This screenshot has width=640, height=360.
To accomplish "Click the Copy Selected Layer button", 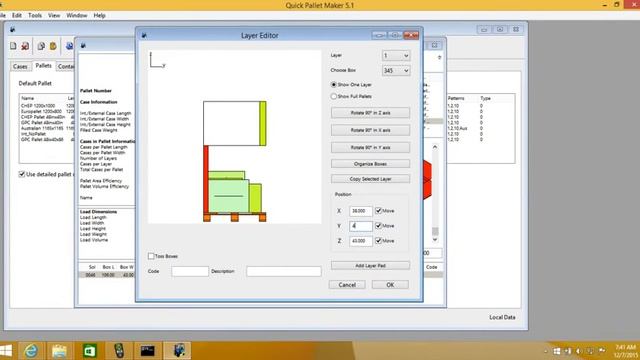I will click(370, 179).
